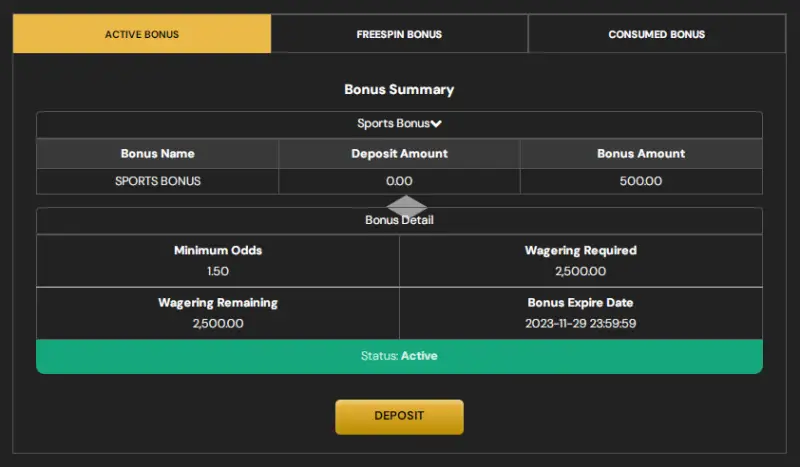Click the 0.00 deposit amount value
800x467 pixels.
399,181
